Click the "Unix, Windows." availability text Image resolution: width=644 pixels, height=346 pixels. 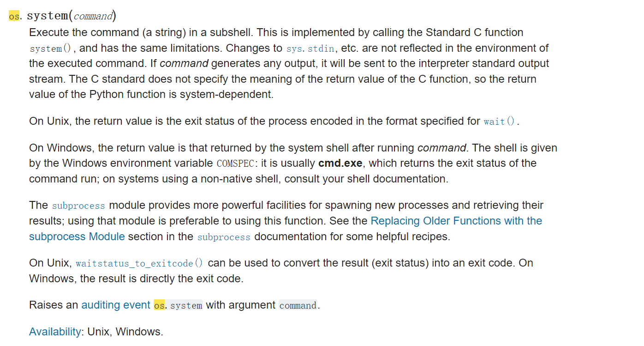coord(125,332)
